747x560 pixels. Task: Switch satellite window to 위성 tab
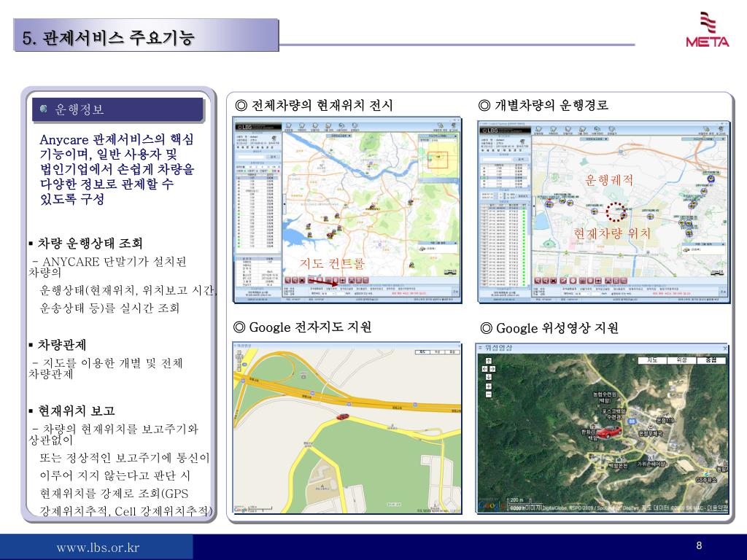[681, 360]
